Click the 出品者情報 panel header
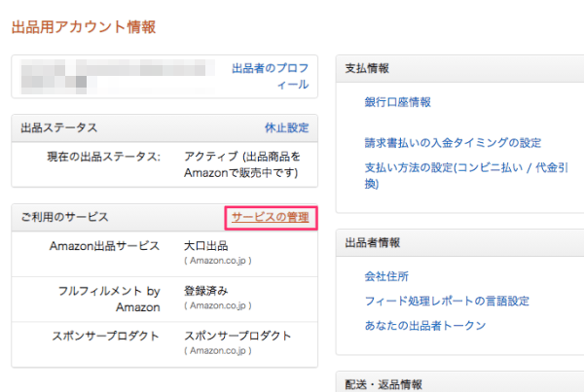Viewport: 584px width, 392px height. coord(373,242)
